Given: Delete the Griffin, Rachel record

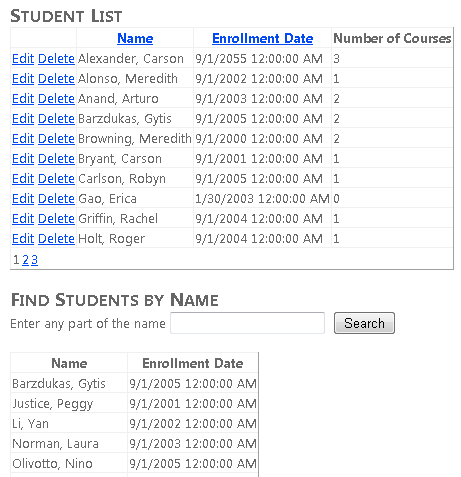Looking at the screenshot, I should tap(56, 219).
